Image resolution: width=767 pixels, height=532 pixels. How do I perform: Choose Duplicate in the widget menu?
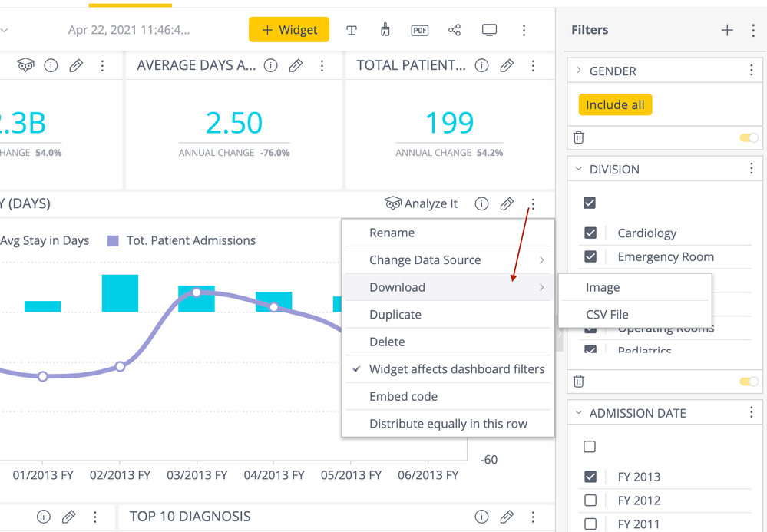point(395,315)
